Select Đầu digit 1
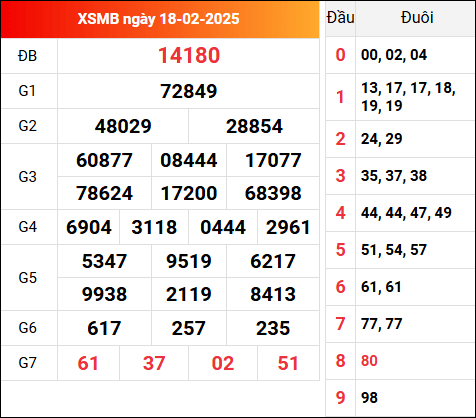 point(340,97)
